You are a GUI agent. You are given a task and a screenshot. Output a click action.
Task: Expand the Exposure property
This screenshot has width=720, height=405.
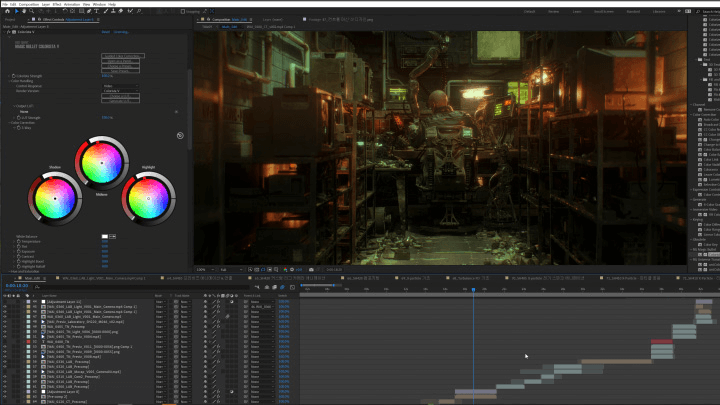coord(14,252)
